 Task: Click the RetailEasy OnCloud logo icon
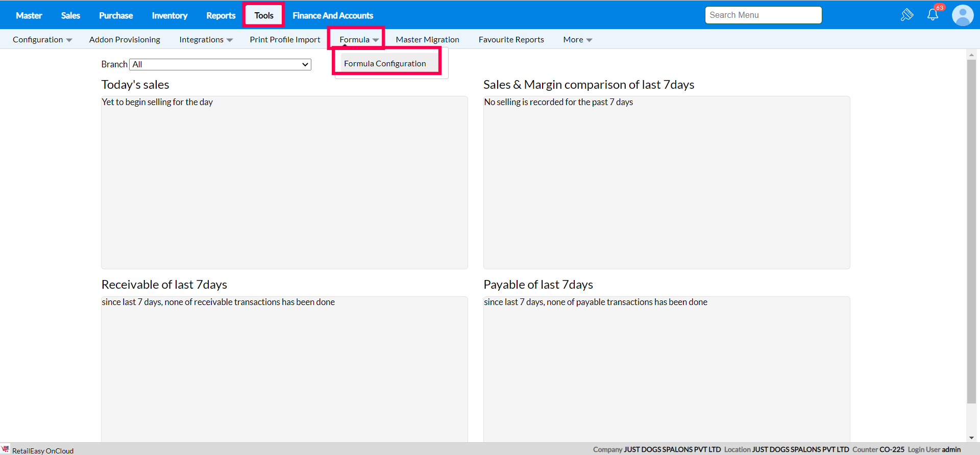click(6, 449)
